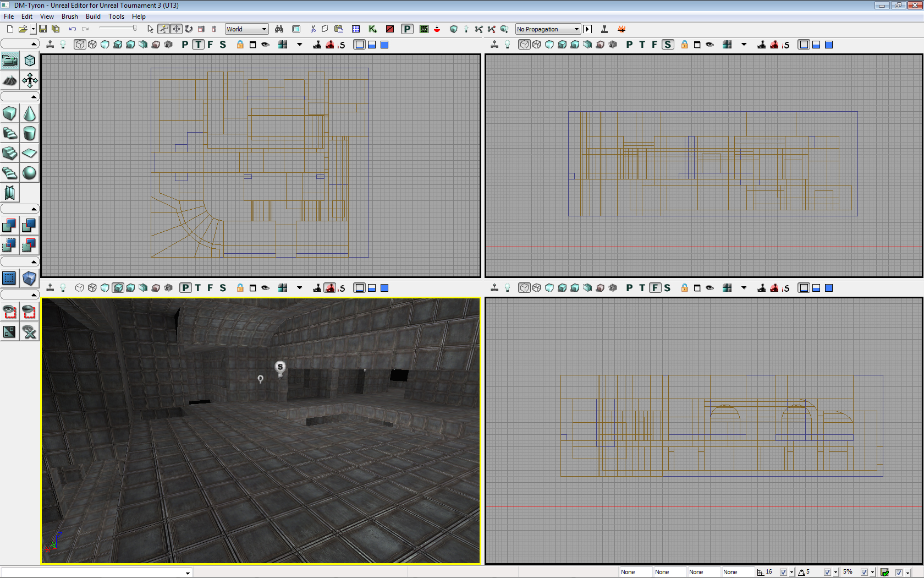This screenshot has width=924, height=578.
Task: Create a Volumetric card brush
Action: pos(10,193)
